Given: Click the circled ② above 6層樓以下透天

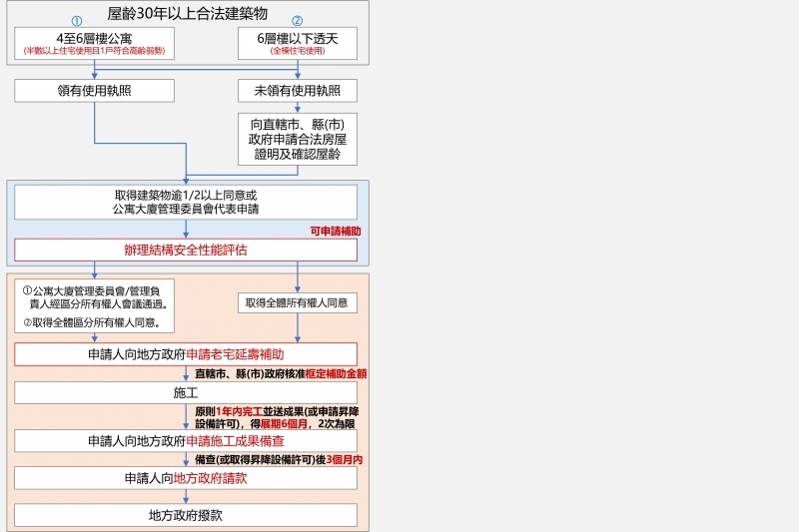Looking at the screenshot, I should [297, 21].
